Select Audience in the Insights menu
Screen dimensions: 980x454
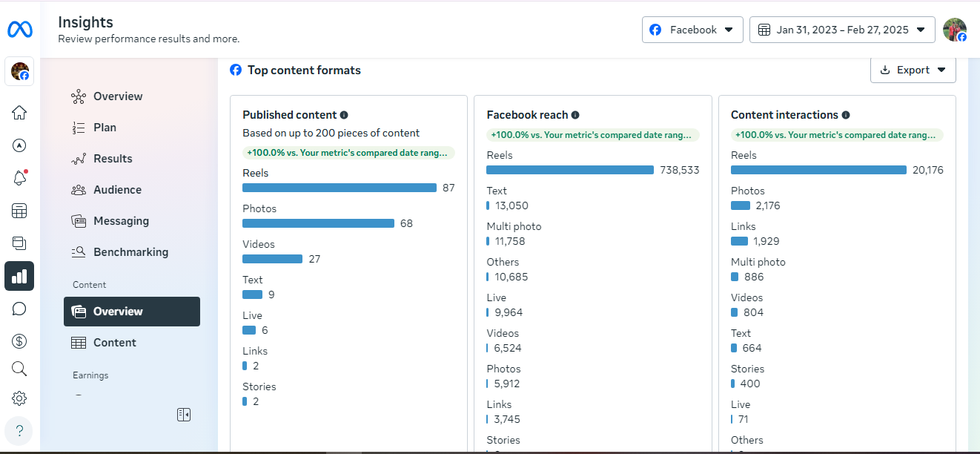point(117,190)
